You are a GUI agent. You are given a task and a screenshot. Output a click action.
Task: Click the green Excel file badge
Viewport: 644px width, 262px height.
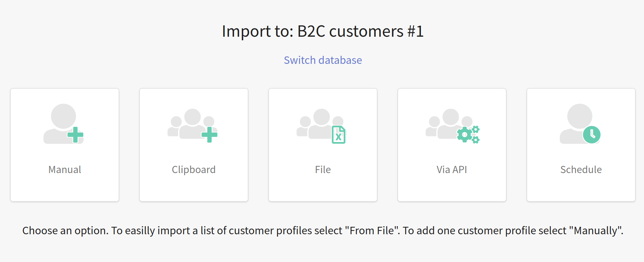click(339, 135)
